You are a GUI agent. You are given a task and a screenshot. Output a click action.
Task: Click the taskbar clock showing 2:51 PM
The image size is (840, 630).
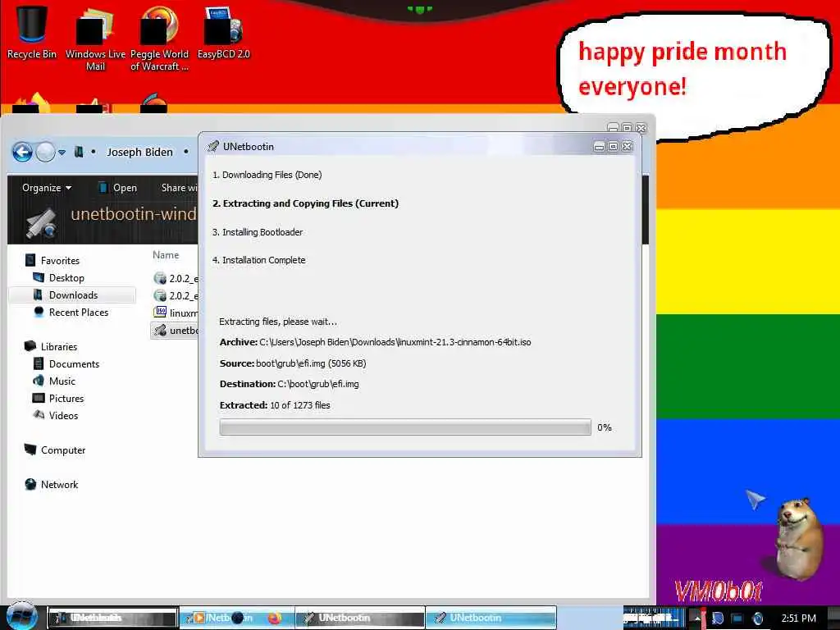pyautogui.click(x=798, y=619)
